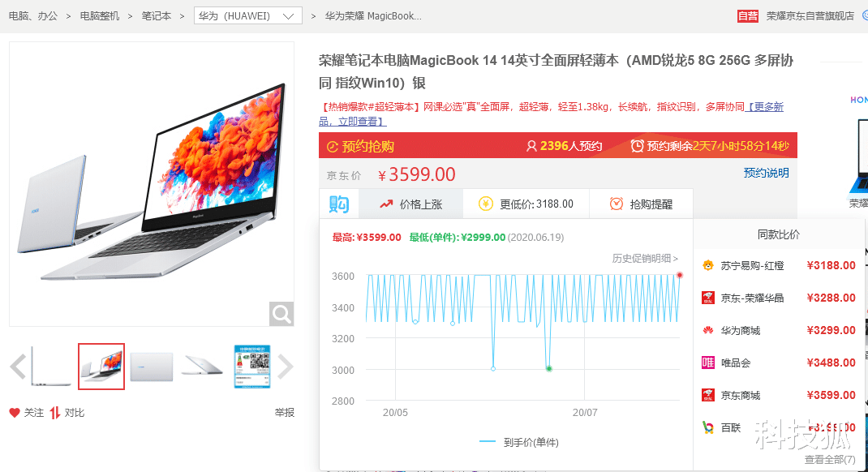Screen dimensions: 868x472
Task: Click the main laptop product image
Action: 152,184
